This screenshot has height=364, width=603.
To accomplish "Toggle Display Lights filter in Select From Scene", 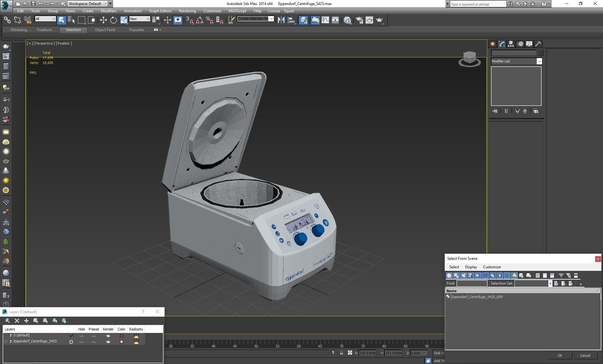I will point(464,276).
